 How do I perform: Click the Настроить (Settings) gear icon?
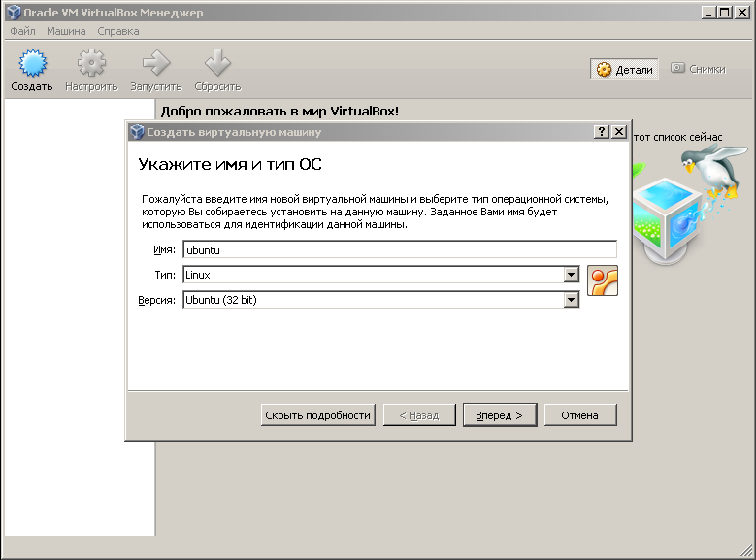pos(91,63)
